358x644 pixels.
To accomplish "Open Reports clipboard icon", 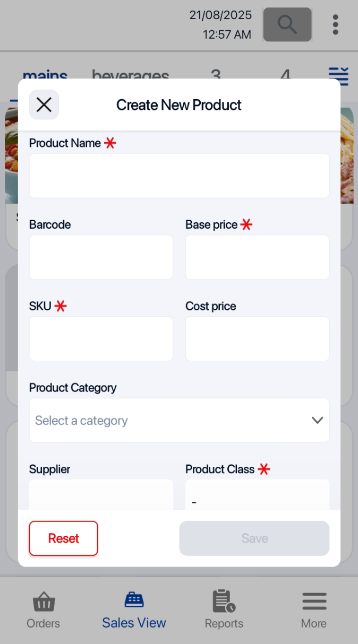I will click(x=224, y=601).
